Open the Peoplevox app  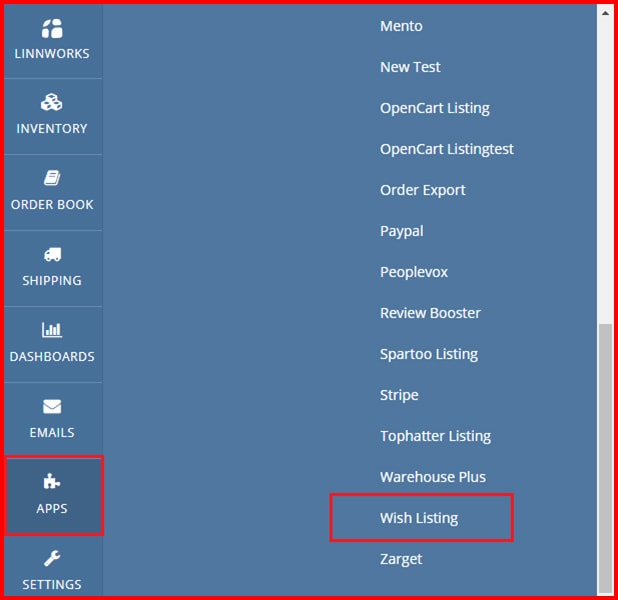pyautogui.click(x=414, y=272)
